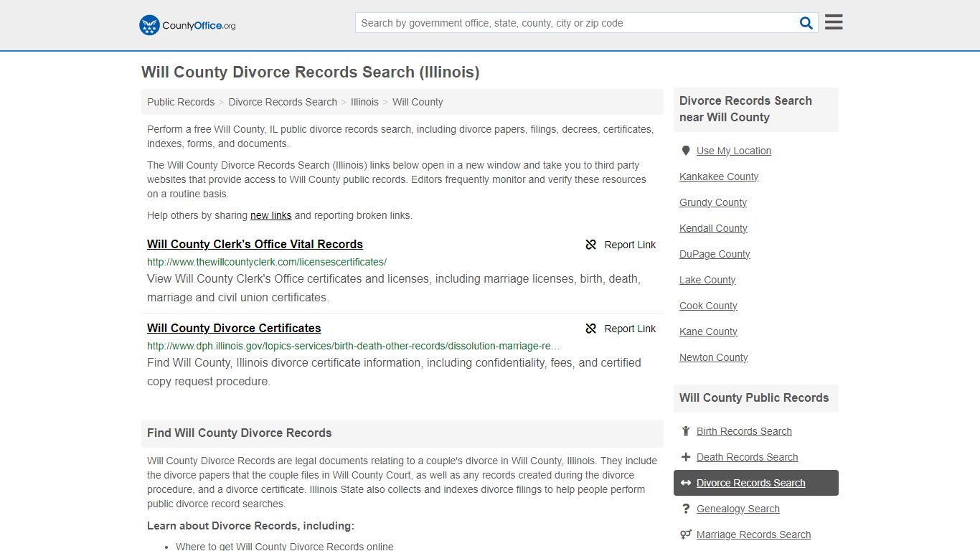Click the Birth Records person icon
The height and width of the screenshot is (551, 980).
(x=686, y=431)
